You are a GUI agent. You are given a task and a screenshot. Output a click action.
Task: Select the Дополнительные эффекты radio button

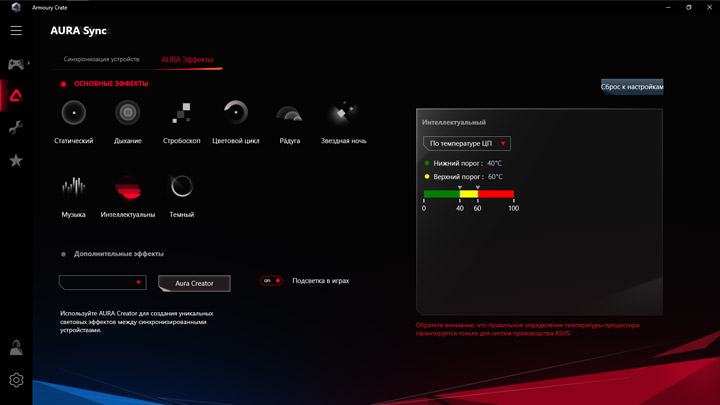(63, 254)
